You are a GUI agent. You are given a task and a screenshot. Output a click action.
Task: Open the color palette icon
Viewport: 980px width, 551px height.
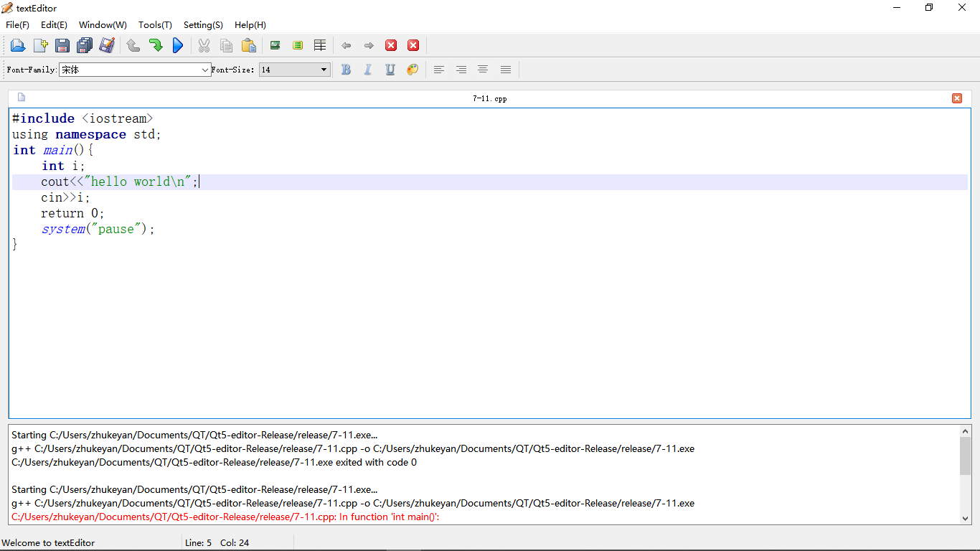[413, 70]
